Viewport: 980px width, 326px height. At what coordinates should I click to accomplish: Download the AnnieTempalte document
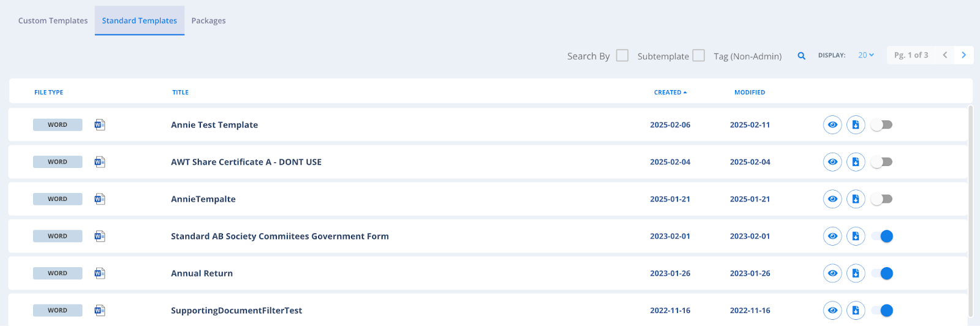(856, 199)
